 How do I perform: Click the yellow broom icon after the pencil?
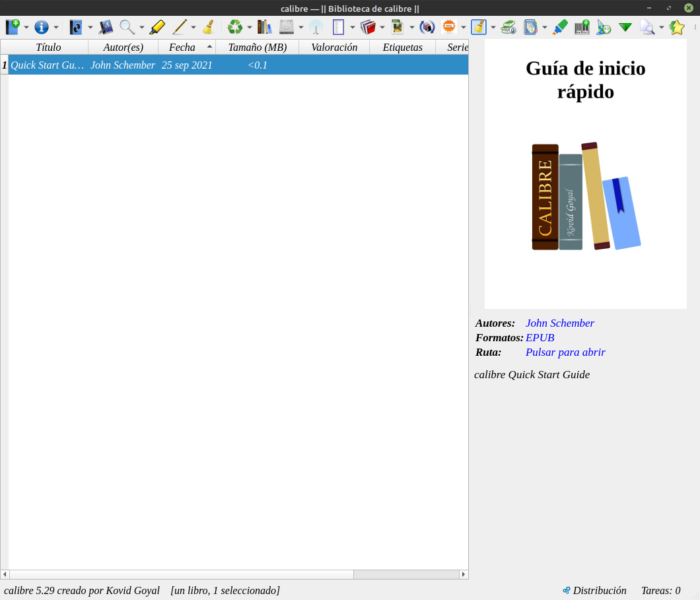[209, 27]
